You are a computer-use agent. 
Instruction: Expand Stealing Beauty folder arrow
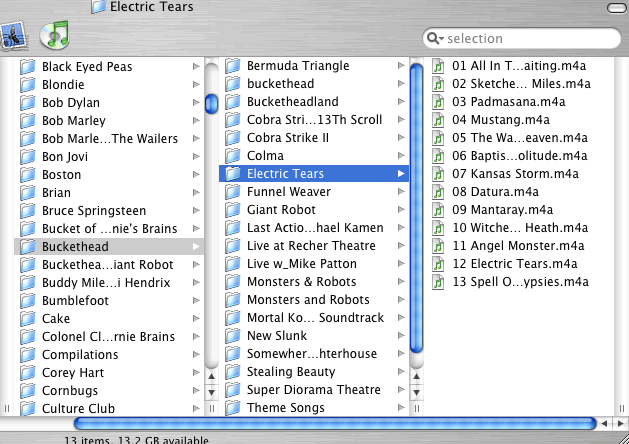click(401, 371)
